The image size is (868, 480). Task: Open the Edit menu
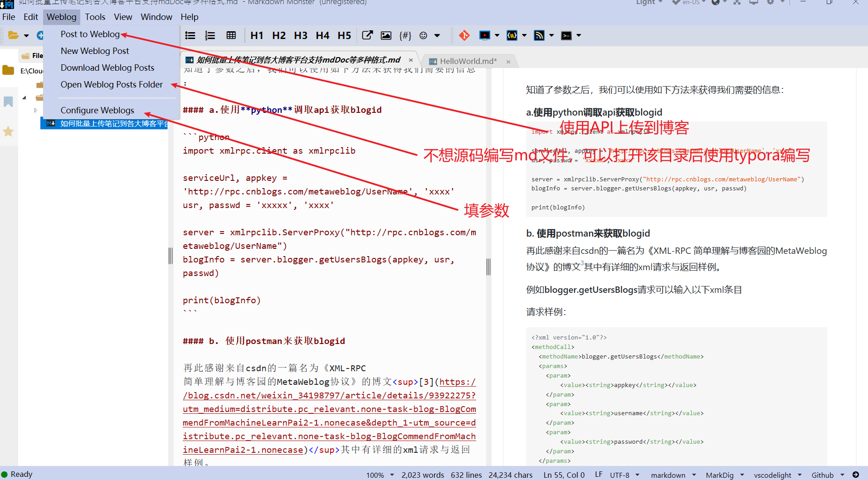coord(31,17)
